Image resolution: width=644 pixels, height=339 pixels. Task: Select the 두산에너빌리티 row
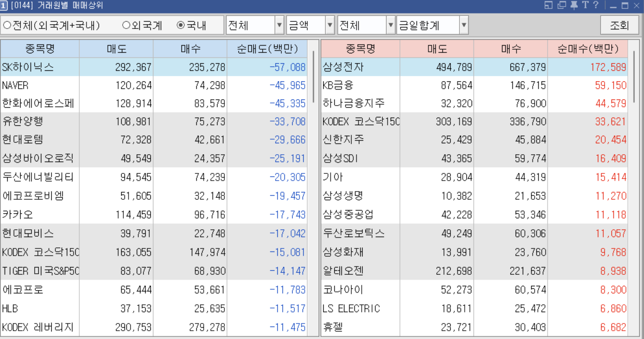coord(153,178)
